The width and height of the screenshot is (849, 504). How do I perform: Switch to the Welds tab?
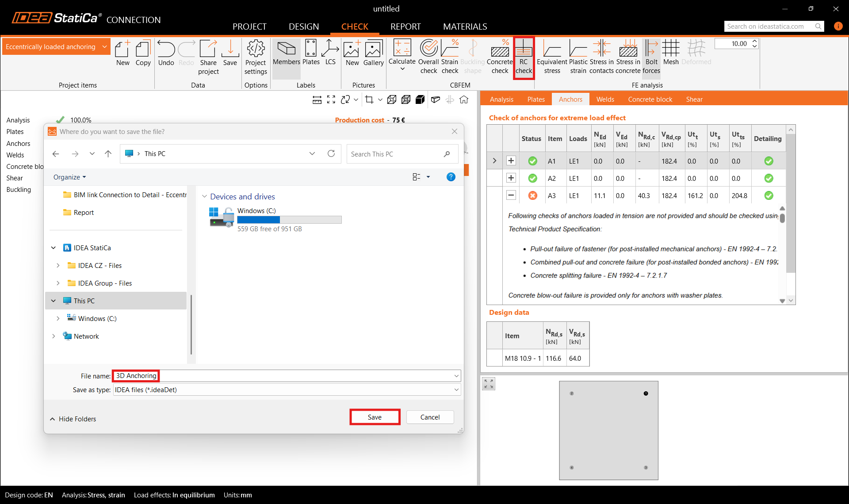tap(604, 99)
